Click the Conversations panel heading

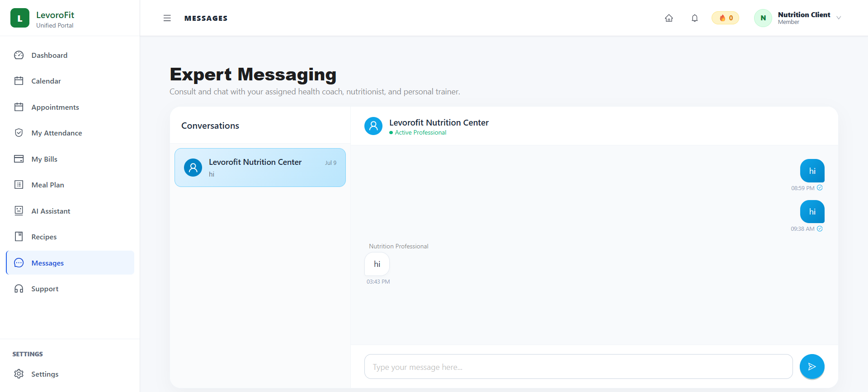pyautogui.click(x=210, y=126)
